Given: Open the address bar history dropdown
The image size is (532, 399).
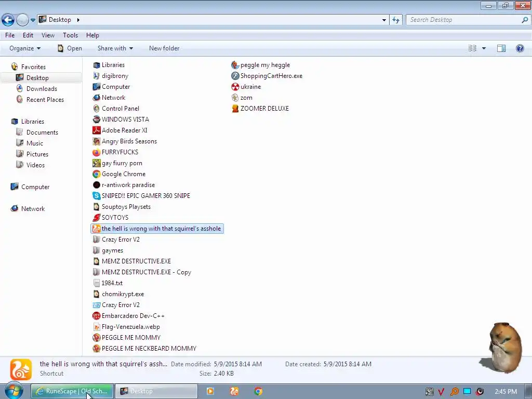Looking at the screenshot, I should tap(384, 20).
